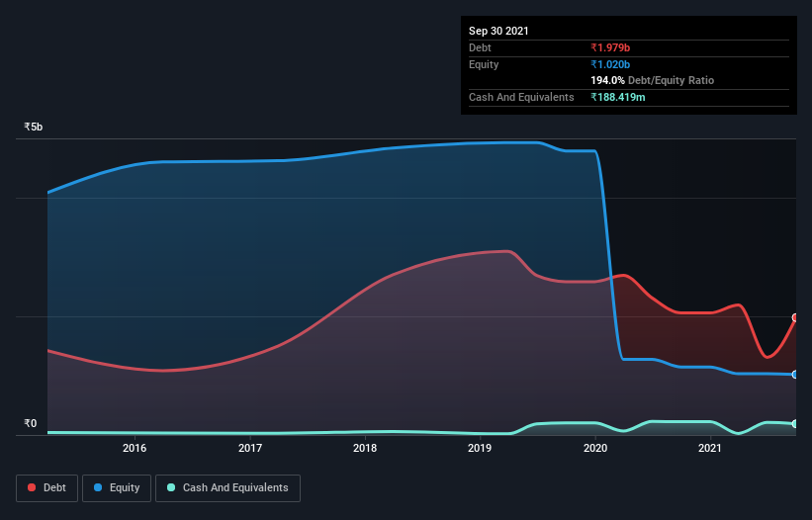Screen dimensions: 812x520
Task: Click the red Debt legend dot
Action: pyautogui.click(x=32, y=487)
